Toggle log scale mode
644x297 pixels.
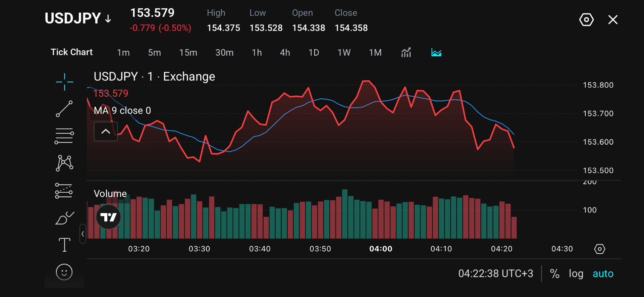coord(576,274)
